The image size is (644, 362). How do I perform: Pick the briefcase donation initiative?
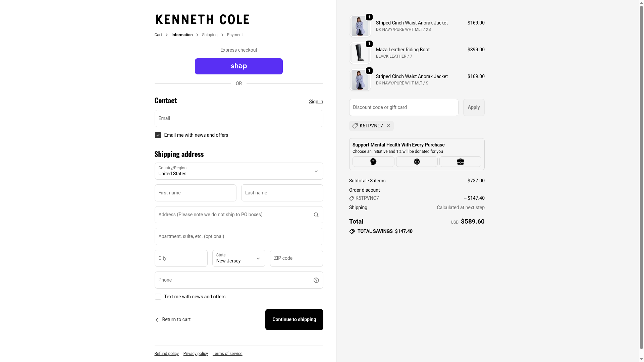coord(460,162)
